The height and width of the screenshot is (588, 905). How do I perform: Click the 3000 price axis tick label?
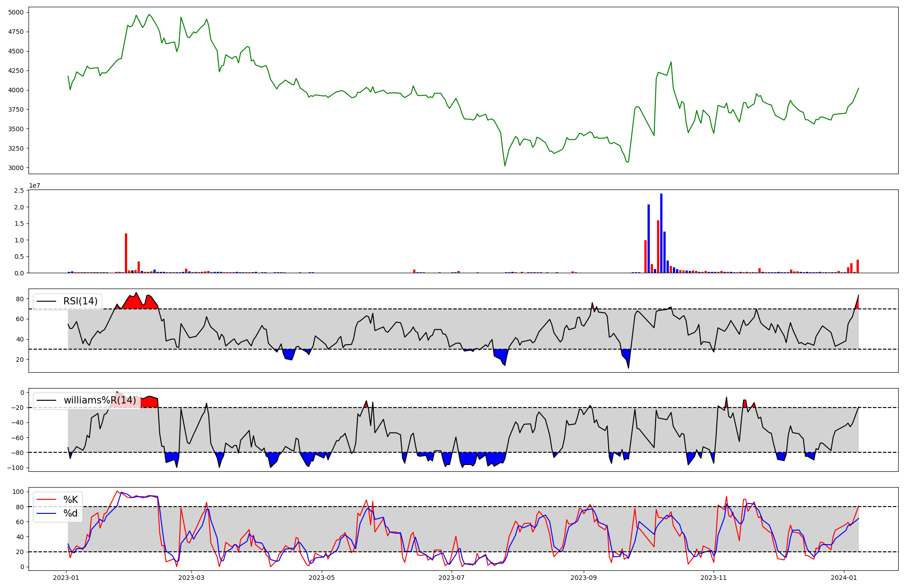16,168
